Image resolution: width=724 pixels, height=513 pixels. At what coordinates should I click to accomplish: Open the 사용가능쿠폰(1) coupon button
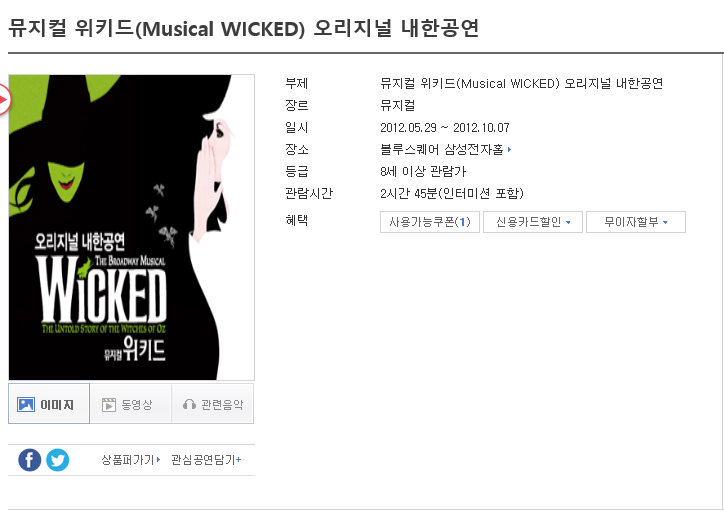tap(430, 222)
